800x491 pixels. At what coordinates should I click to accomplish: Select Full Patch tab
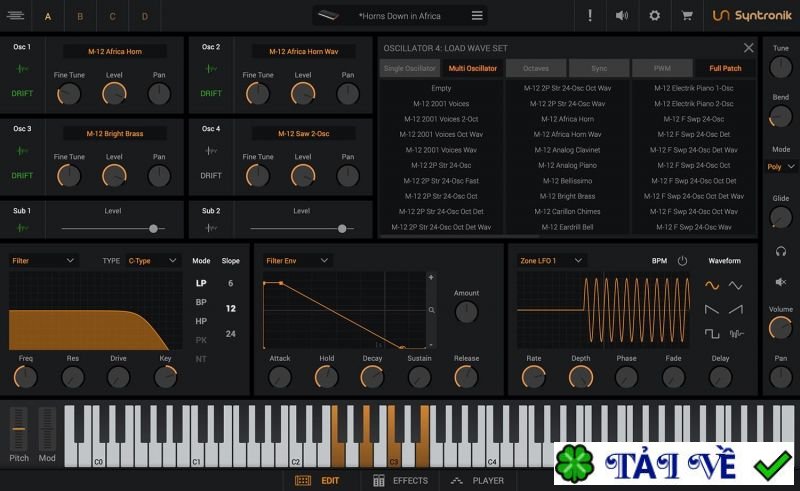click(x=725, y=68)
